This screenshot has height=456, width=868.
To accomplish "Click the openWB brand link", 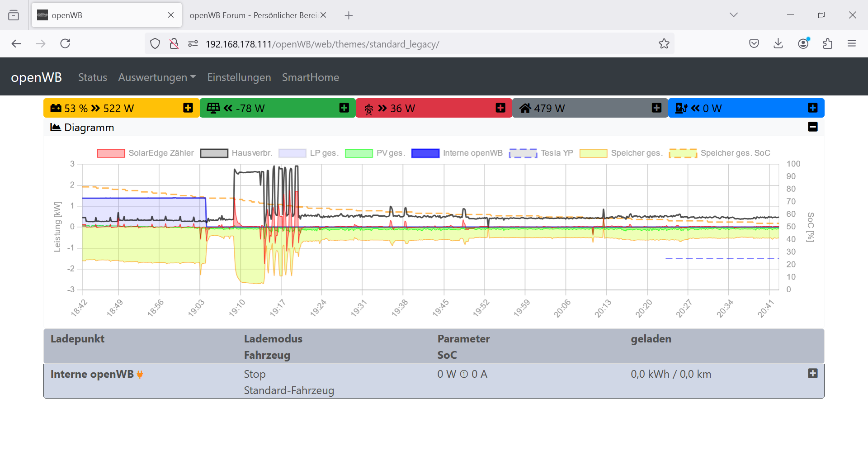I will click(x=36, y=77).
